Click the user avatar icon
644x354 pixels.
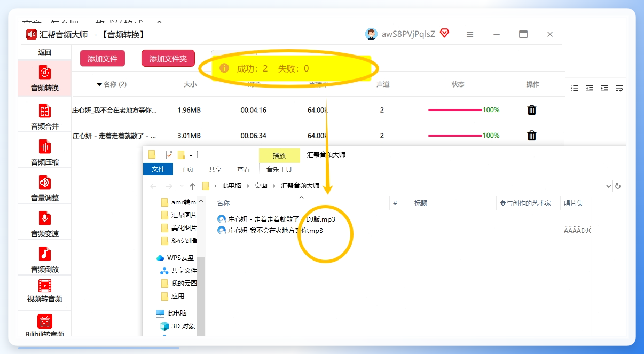tap(371, 34)
